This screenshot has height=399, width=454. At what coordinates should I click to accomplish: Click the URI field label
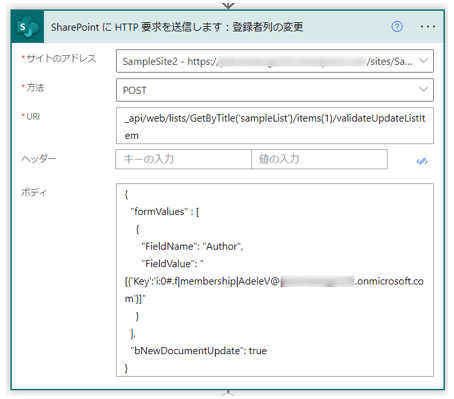(33, 116)
